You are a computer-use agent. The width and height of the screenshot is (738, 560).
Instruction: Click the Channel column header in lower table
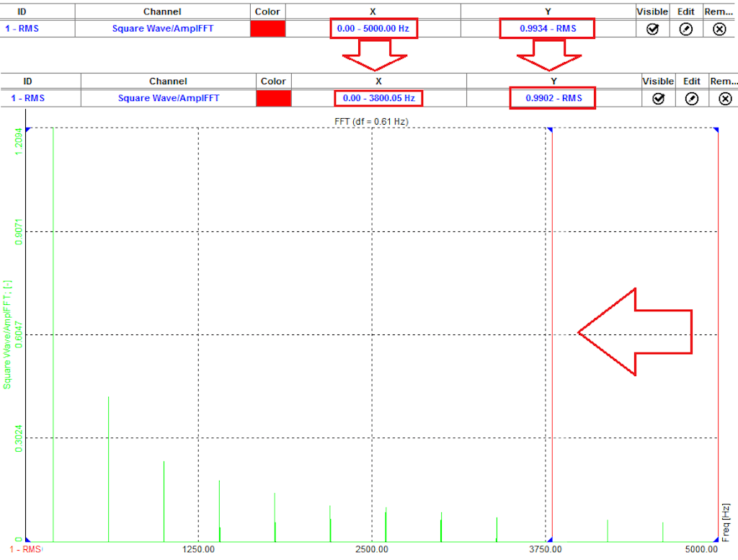(x=168, y=81)
